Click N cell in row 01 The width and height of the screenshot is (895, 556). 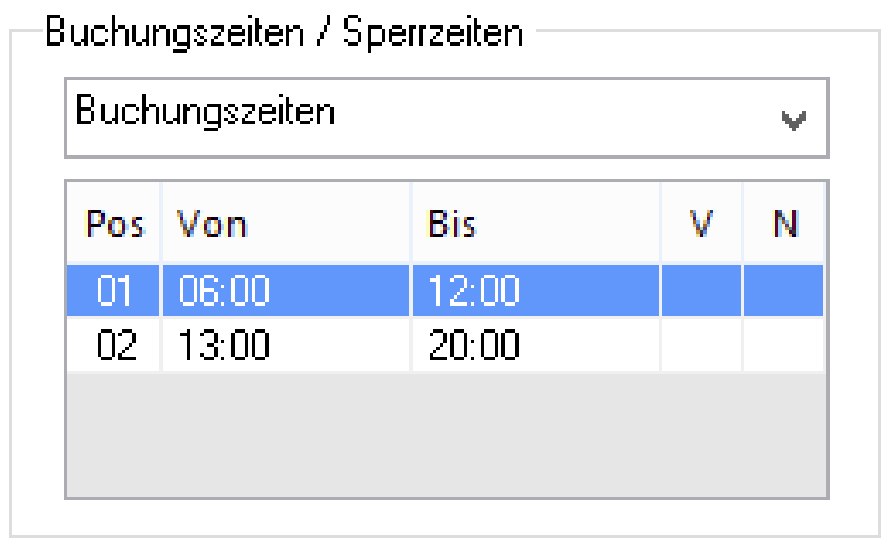point(784,291)
